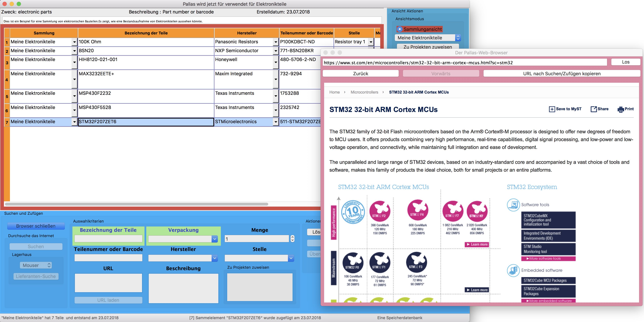Image resolution: width=644 pixels, height=322 pixels.
Task: Click the URL text area
Action: tap(108, 283)
